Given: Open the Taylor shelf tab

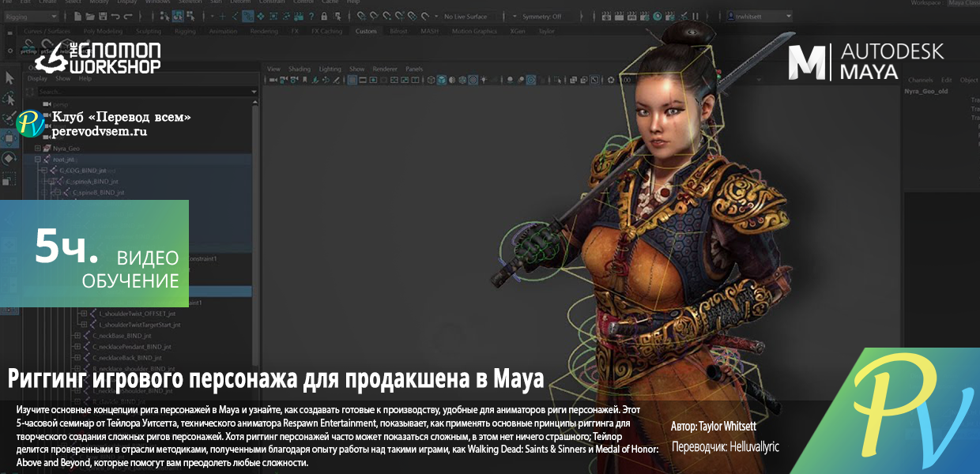Looking at the screenshot, I should pos(546,31).
